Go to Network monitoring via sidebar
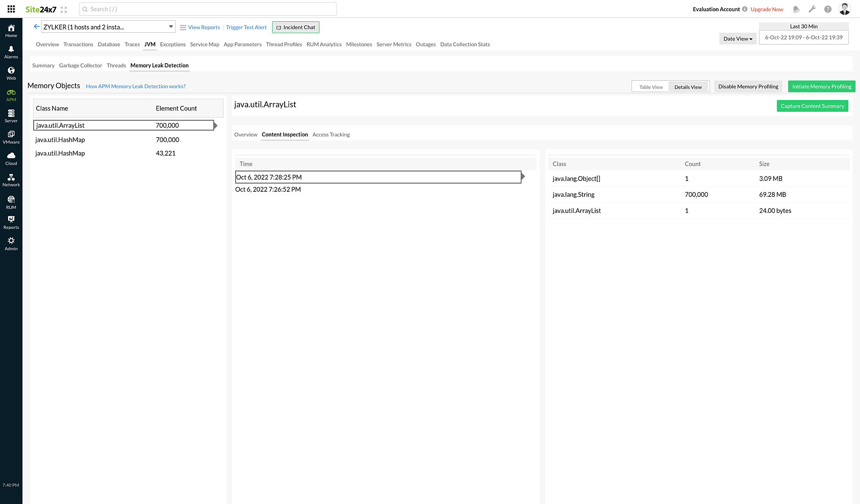Image resolution: width=860 pixels, height=504 pixels. (11, 179)
